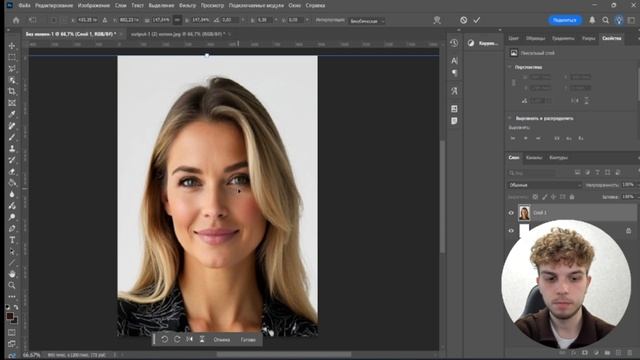This screenshot has width=640, height=360.
Task: Click the blue Поделиться button
Action: pos(564,20)
